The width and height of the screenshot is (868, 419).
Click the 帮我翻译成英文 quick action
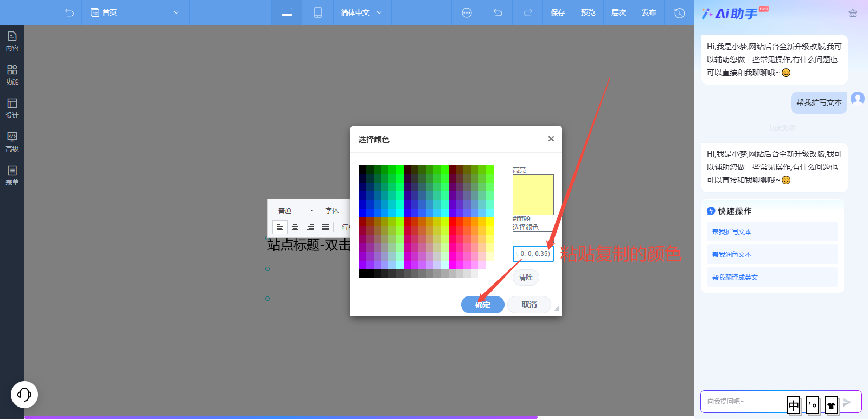[772, 277]
